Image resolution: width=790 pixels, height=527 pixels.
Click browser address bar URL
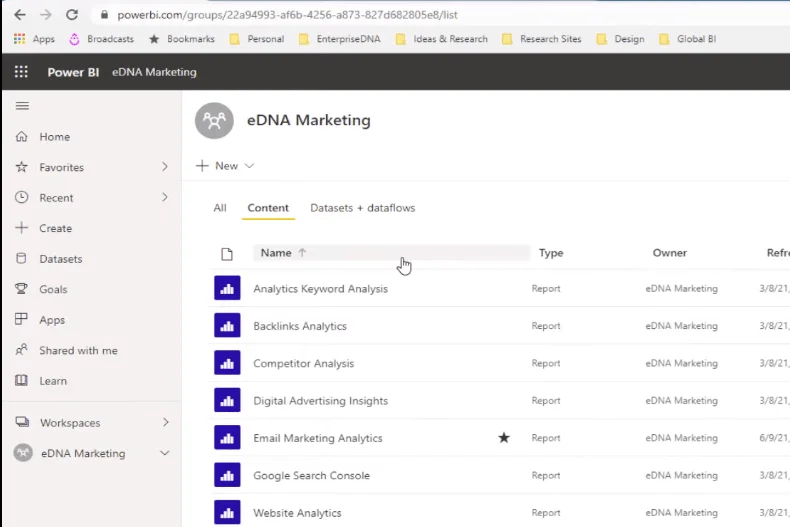(287, 15)
